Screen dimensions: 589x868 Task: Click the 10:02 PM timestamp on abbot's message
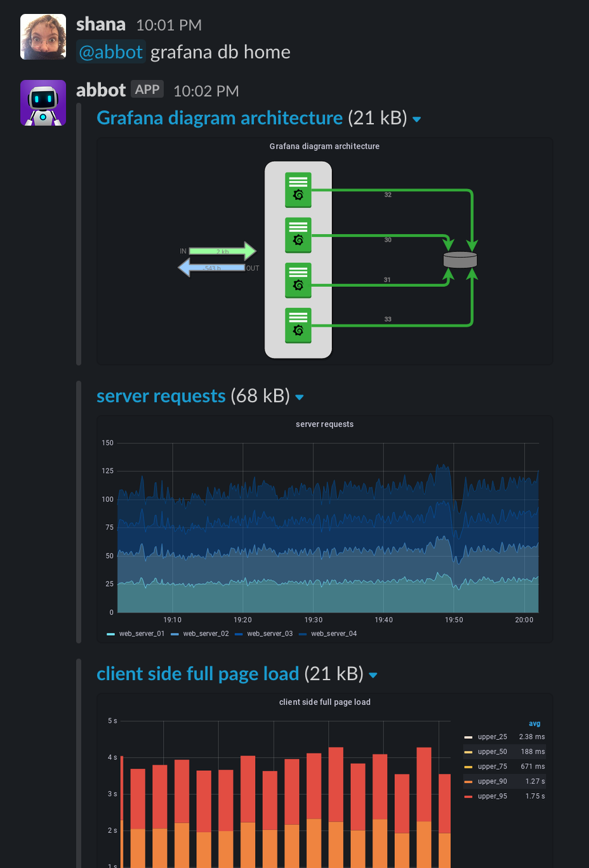[206, 91]
